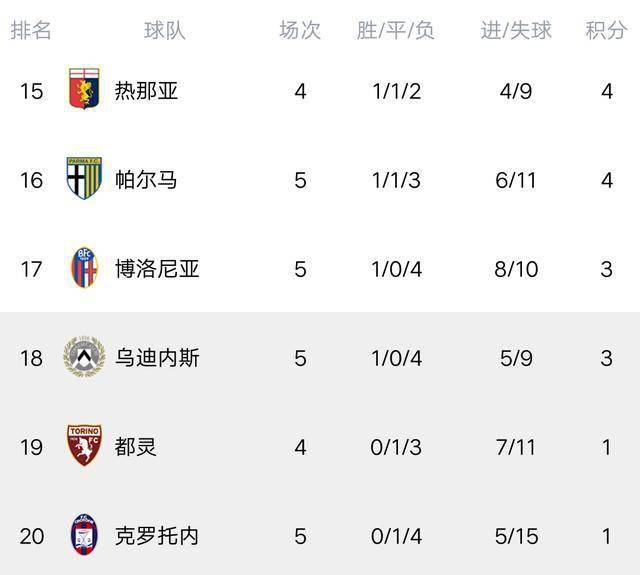Open team name 热那亚

147,92
